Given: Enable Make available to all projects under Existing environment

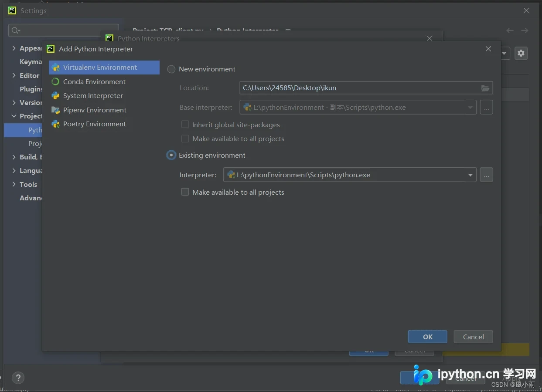Looking at the screenshot, I should 185,192.
